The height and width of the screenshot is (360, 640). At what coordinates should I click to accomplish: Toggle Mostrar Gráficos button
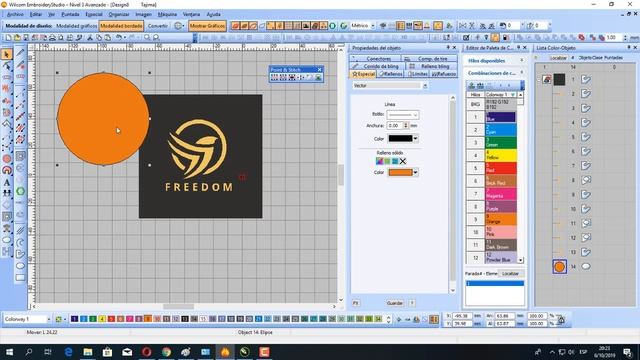pos(207,26)
